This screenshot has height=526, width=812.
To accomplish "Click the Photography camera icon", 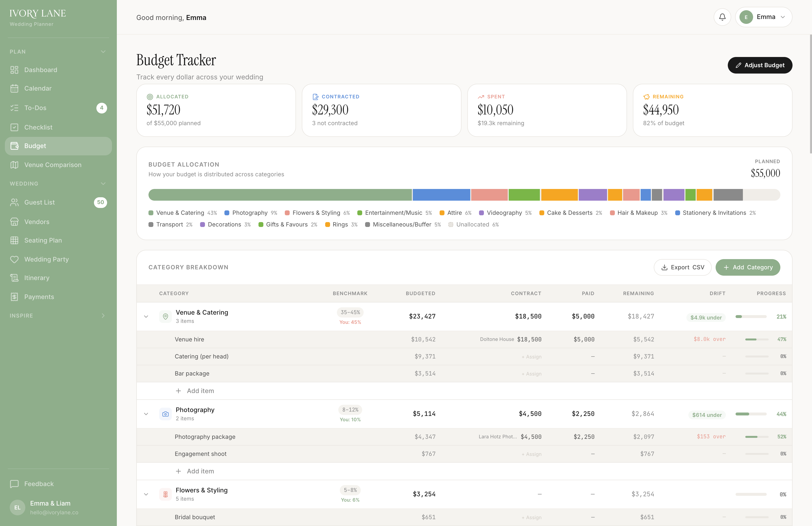I will point(166,414).
